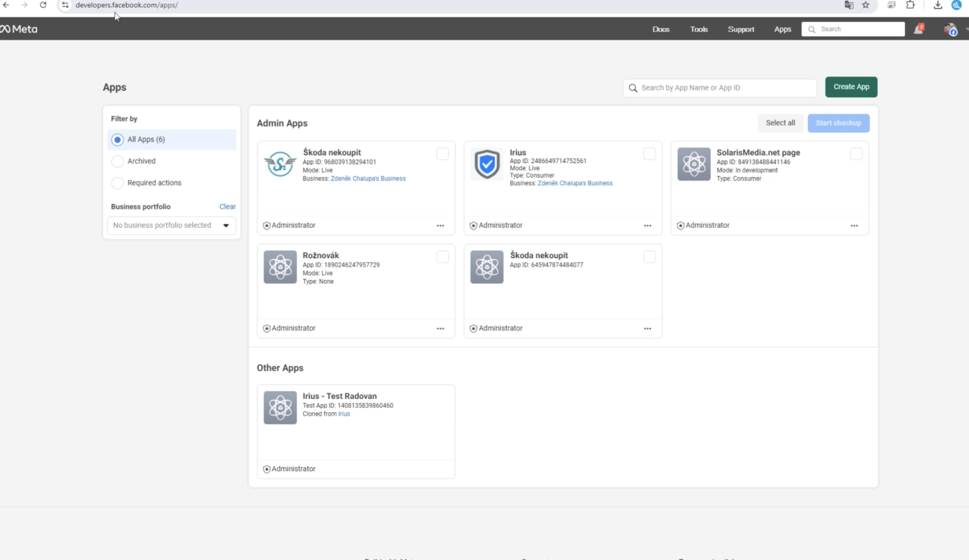Click administrator role icon on Rožnovák card
The height and width of the screenshot is (560, 969).
coord(266,328)
